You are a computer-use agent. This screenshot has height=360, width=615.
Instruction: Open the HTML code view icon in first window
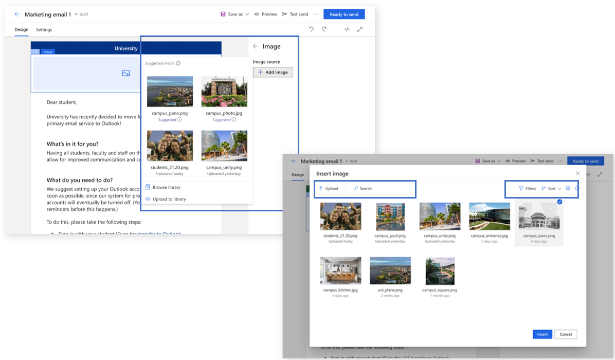click(347, 29)
